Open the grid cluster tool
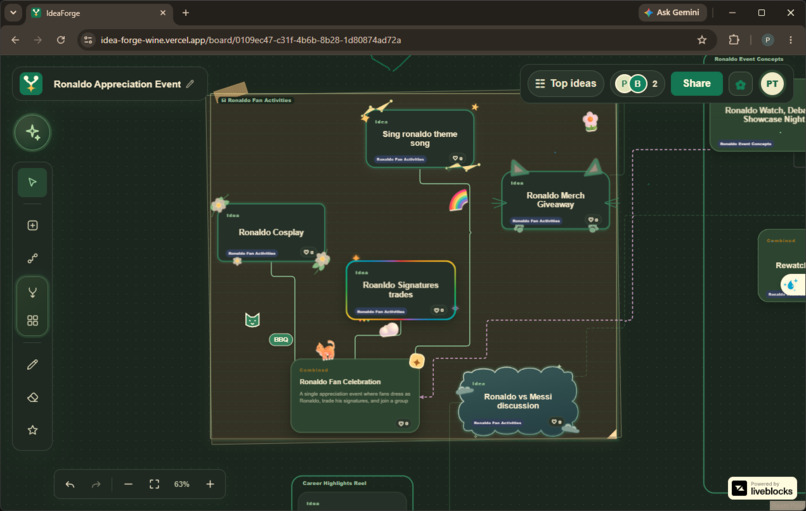The height and width of the screenshot is (511, 806). point(32,321)
